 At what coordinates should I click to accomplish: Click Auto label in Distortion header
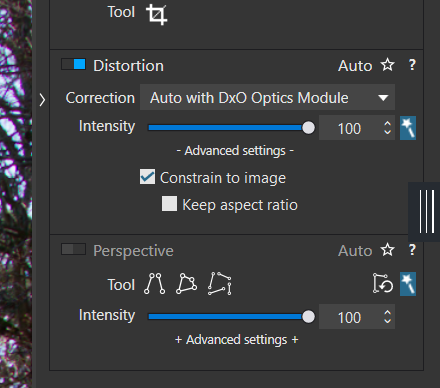point(355,66)
